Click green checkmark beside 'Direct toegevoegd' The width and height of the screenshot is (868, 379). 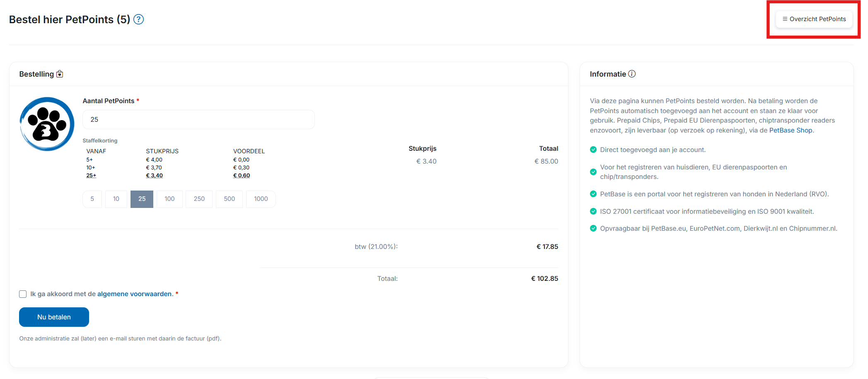593,150
